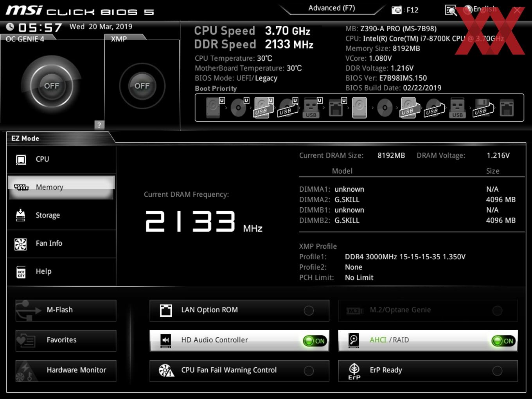532x399 pixels.
Task: Click the CPU Speed 3.70 GHz readout
Action: 252,31
